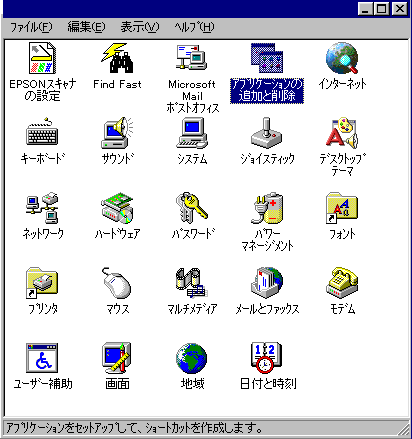Minimize the Control Panel window
The height and width of the screenshot is (439, 412).
(x=366, y=8)
